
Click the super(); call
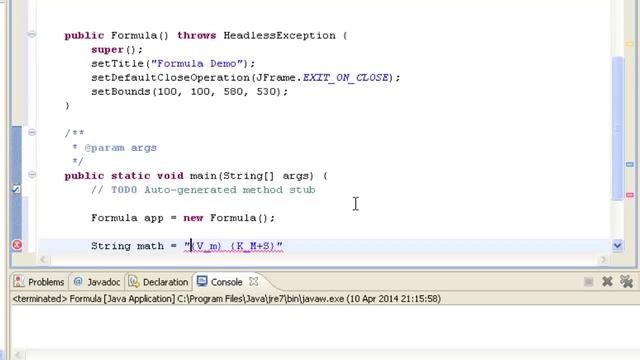tap(117, 50)
